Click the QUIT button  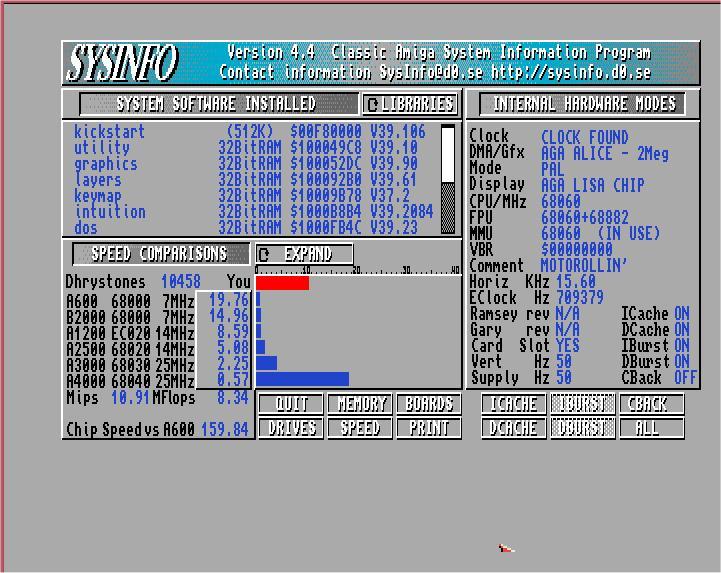(x=291, y=404)
